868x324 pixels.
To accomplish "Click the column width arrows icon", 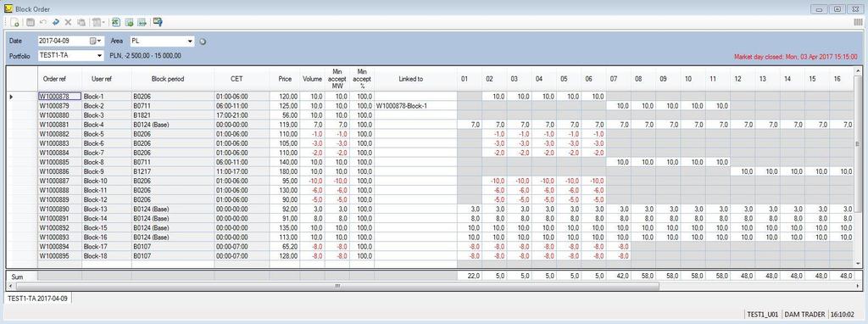I will coord(142,22).
